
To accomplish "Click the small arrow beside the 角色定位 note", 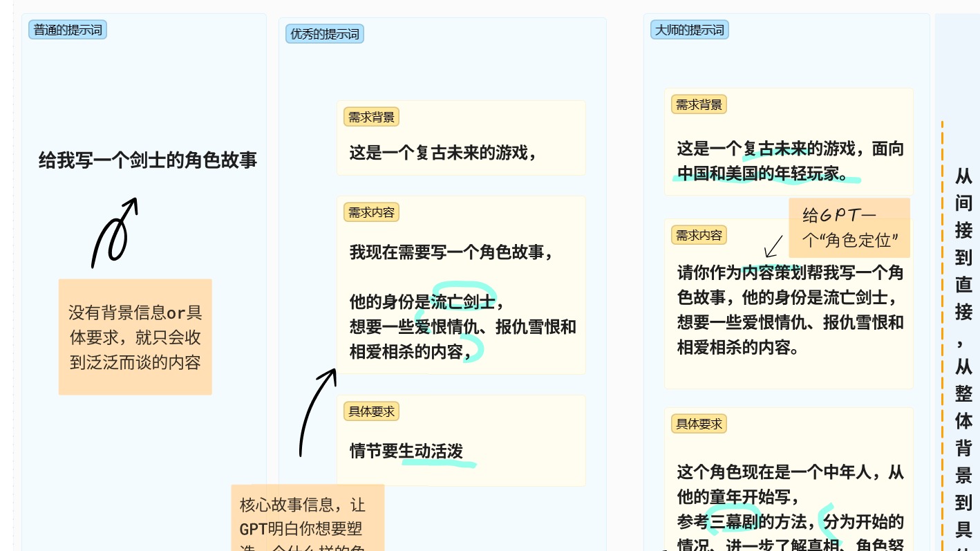I will pyautogui.click(x=774, y=246).
